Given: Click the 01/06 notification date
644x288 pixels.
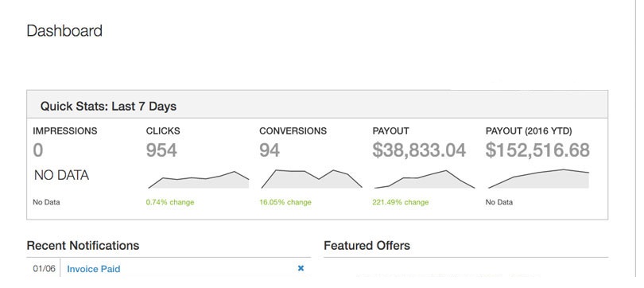Looking at the screenshot, I should [x=44, y=269].
